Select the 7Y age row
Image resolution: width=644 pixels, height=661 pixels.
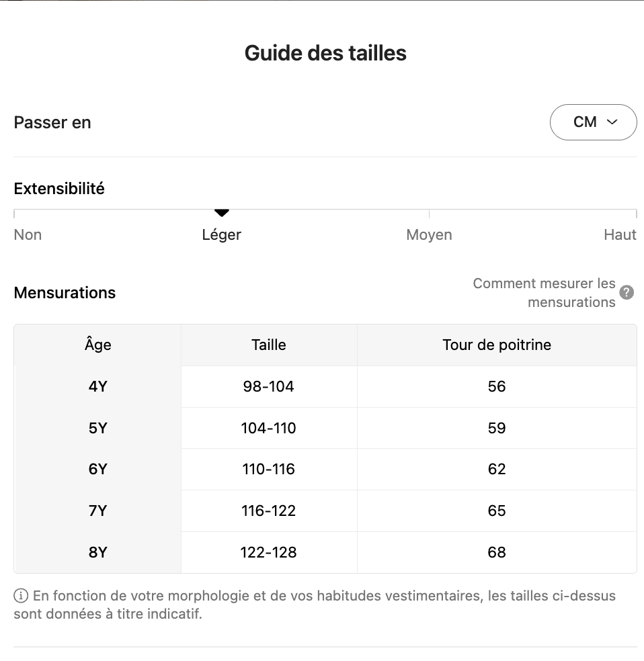(x=98, y=511)
